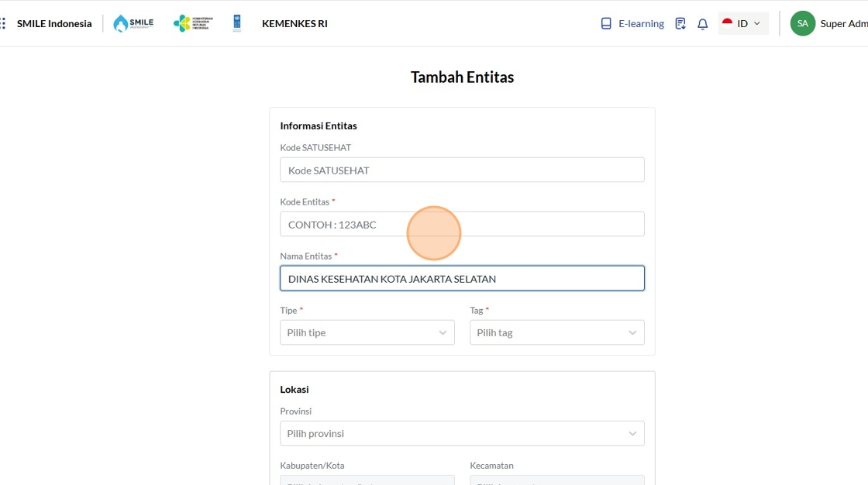Open the Pilih provinsi dropdown
The height and width of the screenshot is (485, 868).
[x=462, y=433]
